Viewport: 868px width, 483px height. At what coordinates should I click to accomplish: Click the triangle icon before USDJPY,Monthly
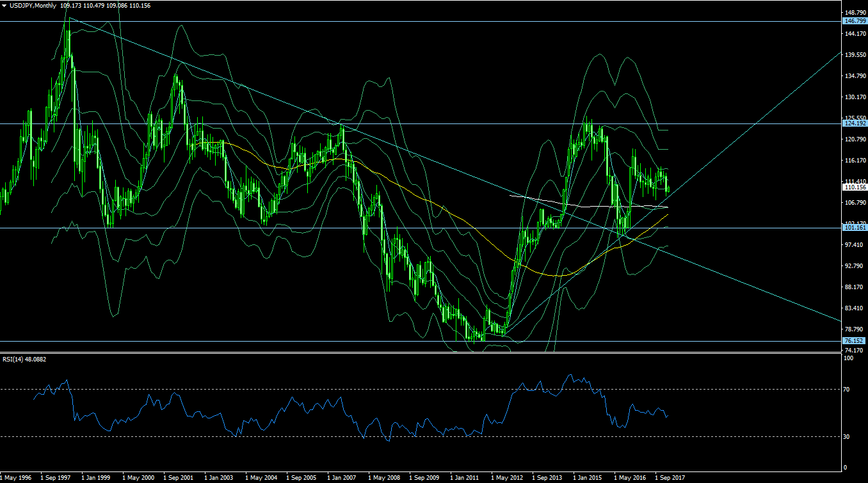[x=5, y=5]
